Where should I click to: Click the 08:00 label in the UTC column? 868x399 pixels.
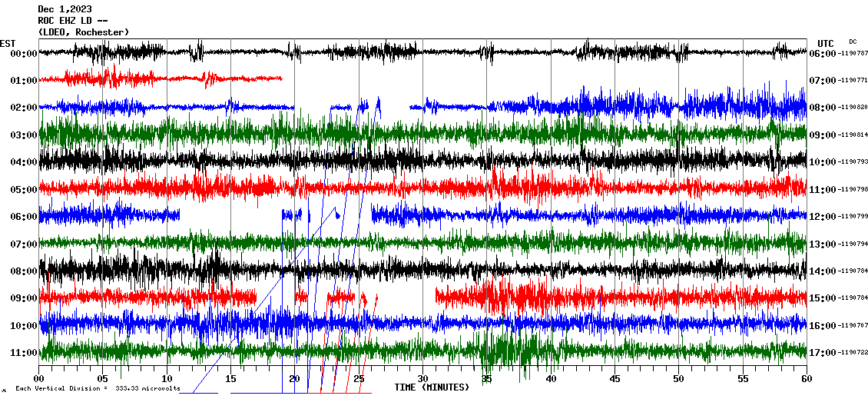tap(822, 108)
